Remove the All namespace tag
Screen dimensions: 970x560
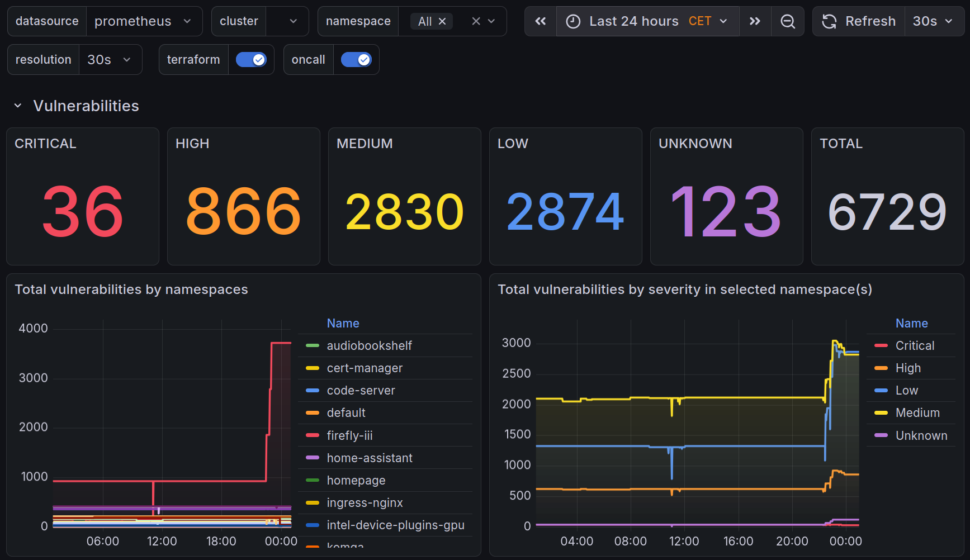pyautogui.click(x=442, y=21)
